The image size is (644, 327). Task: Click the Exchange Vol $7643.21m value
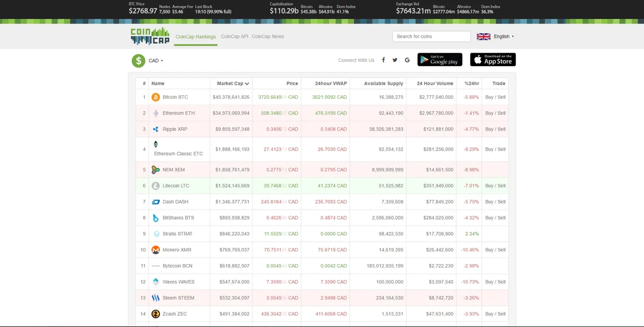413,11
